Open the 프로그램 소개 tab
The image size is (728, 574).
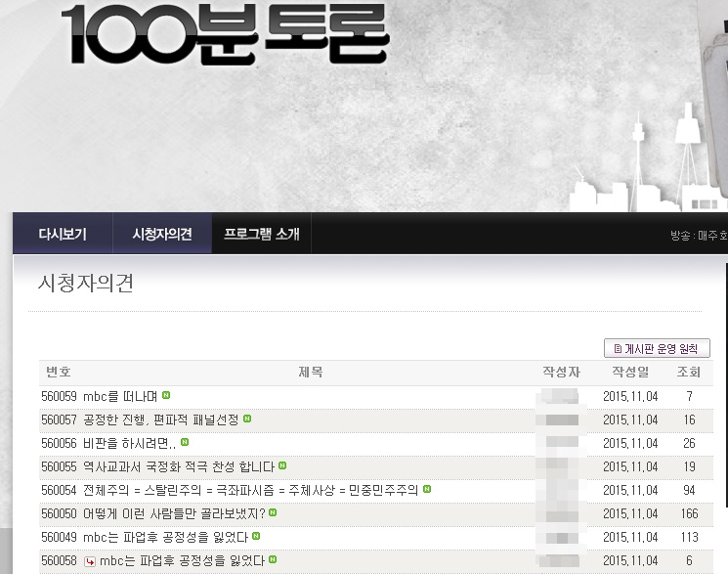(261, 234)
